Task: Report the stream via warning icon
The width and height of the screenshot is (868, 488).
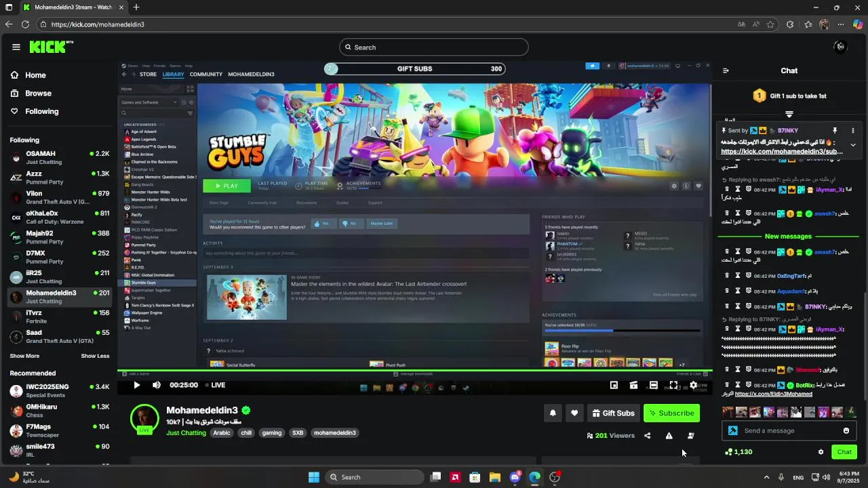Action: click(x=669, y=436)
